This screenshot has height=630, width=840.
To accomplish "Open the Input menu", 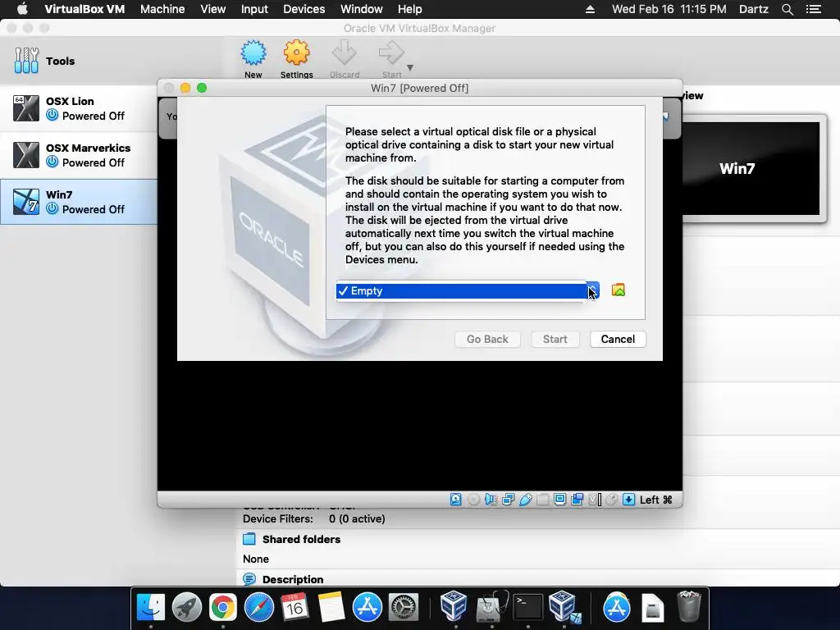I will coord(254,9).
